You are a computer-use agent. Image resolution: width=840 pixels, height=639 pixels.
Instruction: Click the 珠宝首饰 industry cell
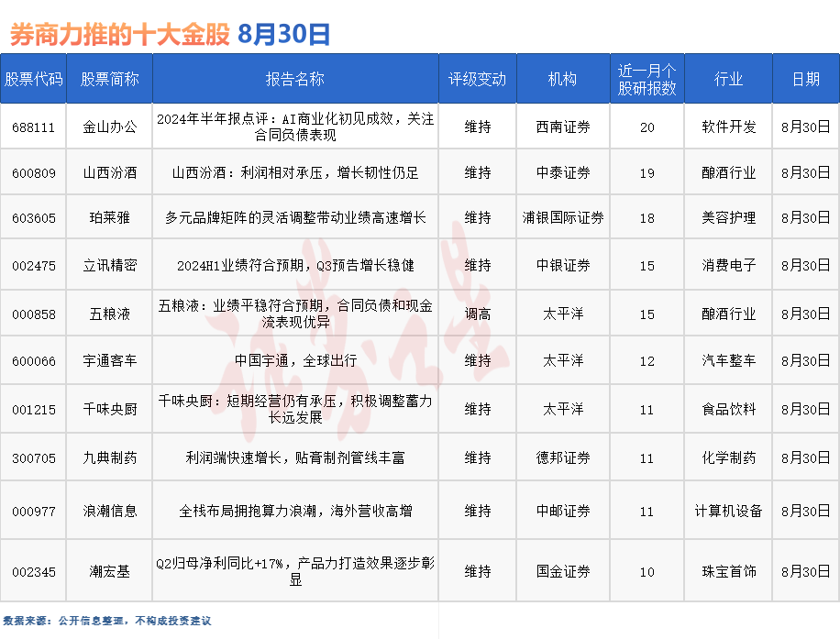[728, 571]
